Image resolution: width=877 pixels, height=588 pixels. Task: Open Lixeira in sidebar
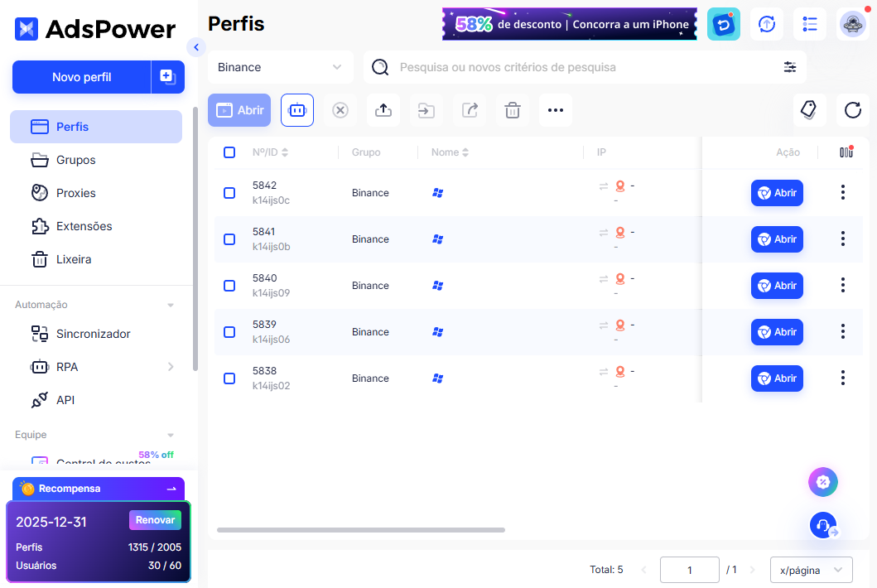96,259
